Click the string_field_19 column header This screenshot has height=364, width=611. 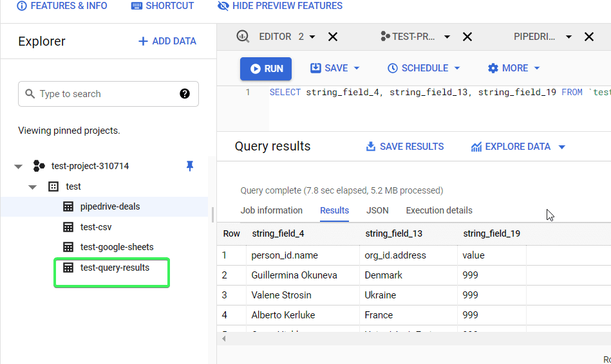pyautogui.click(x=491, y=233)
